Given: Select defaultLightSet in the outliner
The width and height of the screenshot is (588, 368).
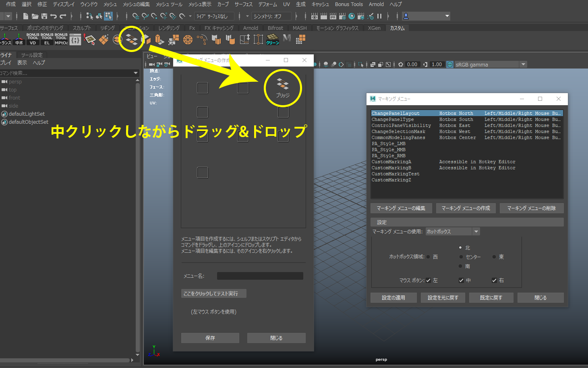Looking at the screenshot, I should 27,114.
